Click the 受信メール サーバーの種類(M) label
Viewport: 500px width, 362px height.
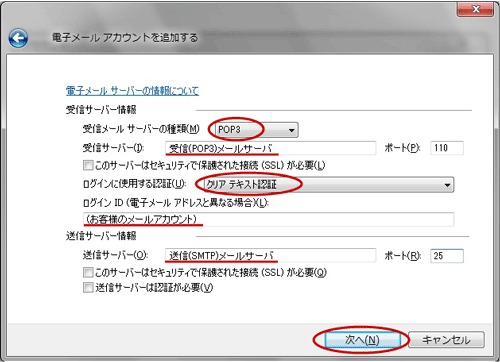click(x=141, y=129)
